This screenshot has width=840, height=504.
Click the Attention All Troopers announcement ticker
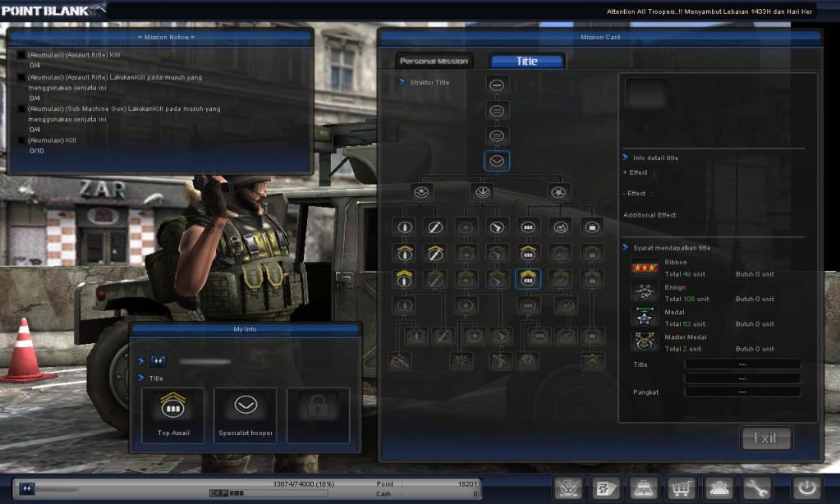(709, 11)
